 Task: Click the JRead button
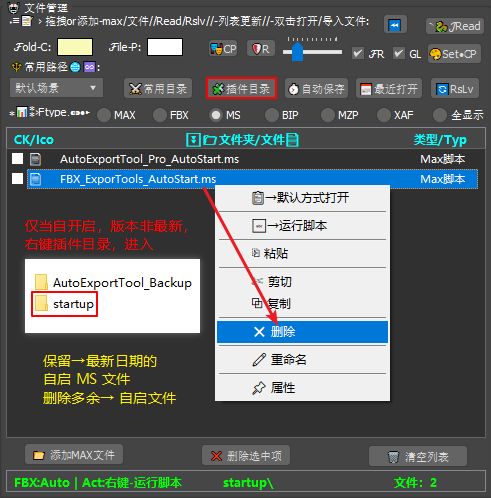click(455, 26)
